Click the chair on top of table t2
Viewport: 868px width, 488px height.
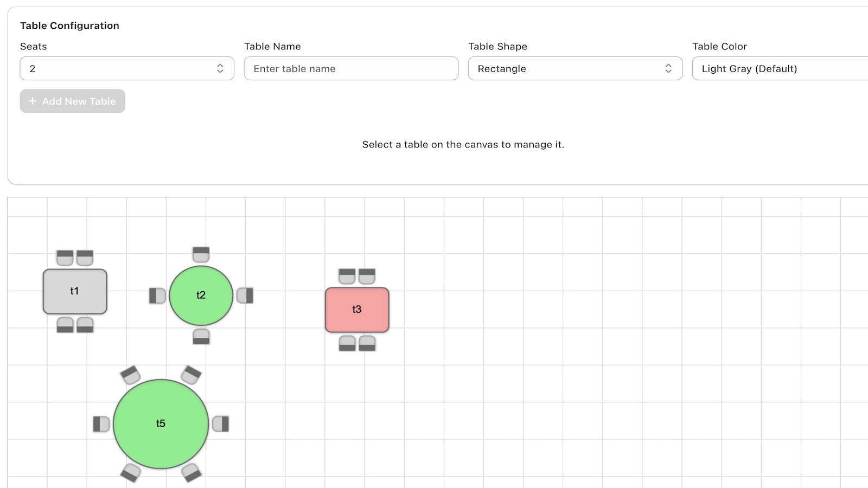[201, 254]
